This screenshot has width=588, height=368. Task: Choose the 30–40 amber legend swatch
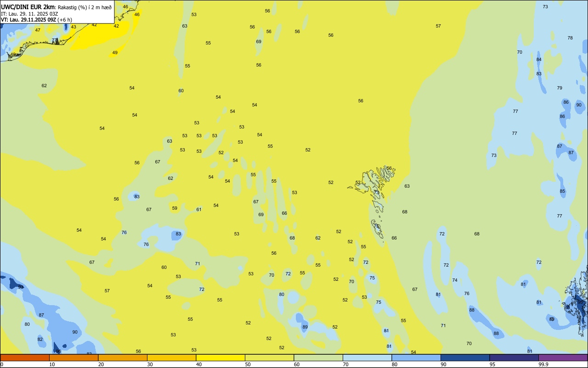click(171, 357)
